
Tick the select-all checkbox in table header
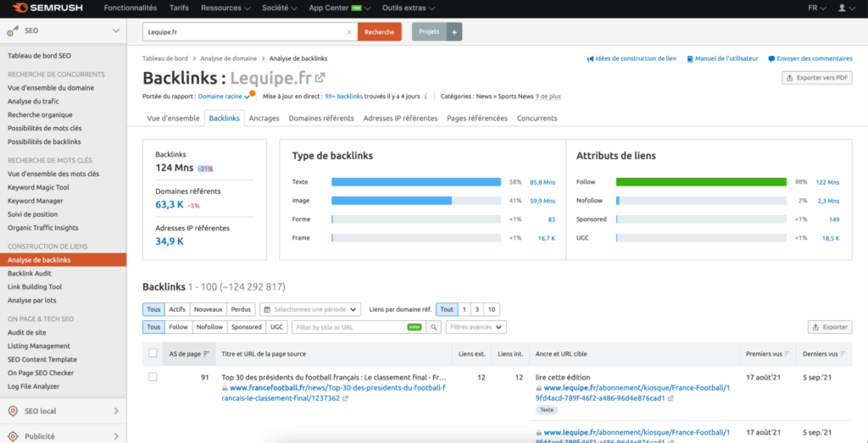coord(153,353)
